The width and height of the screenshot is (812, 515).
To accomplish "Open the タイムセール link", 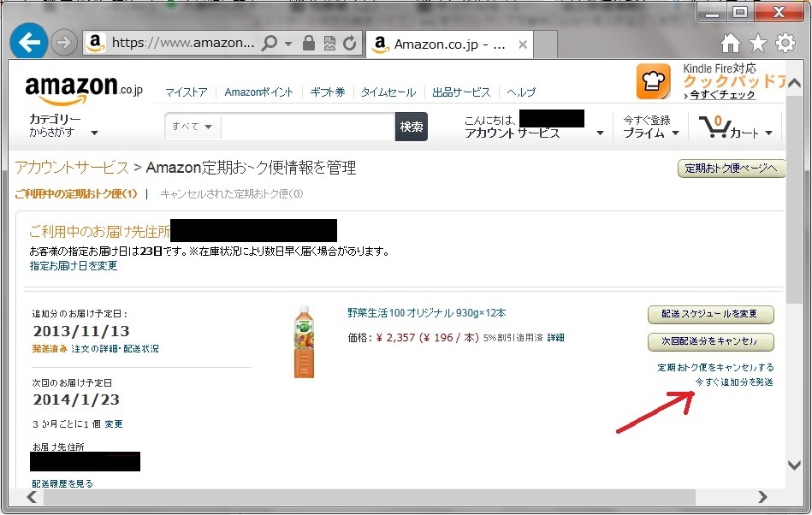I will coord(388,92).
